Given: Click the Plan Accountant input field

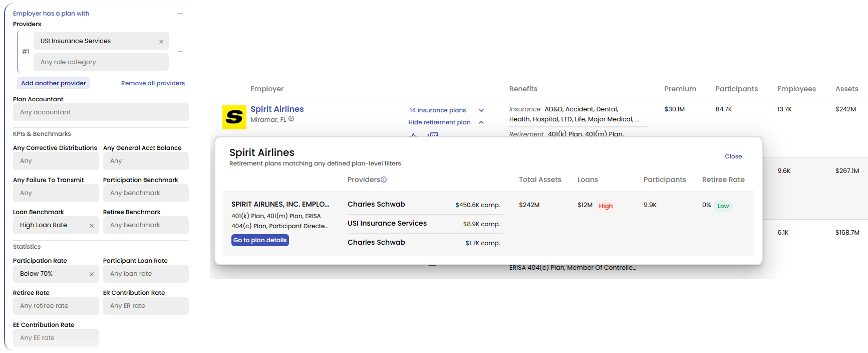Looking at the screenshot, I should coord(101,112).
